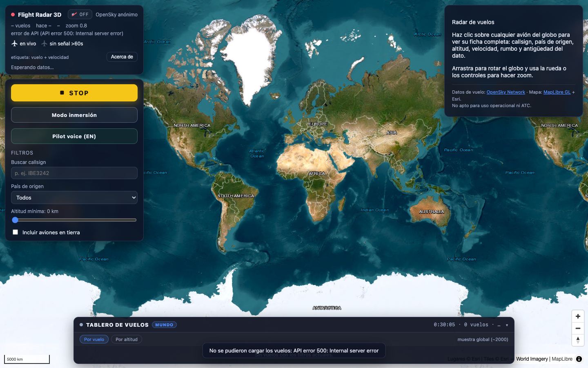The height and width of the screenshot is (368, 588).
Task: Click the AUSTRALIA label on the map
Action: coord(431,212)
